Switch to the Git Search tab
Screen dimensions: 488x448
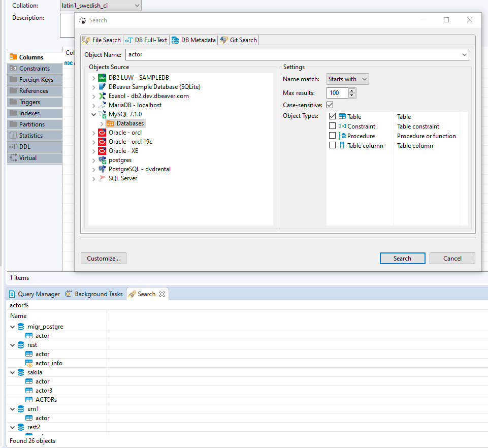(238, 40)
